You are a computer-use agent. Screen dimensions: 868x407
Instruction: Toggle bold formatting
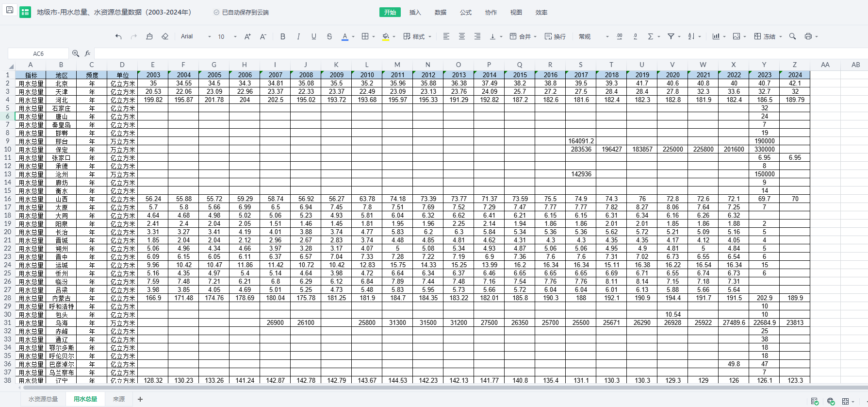(x=283, y=36)
